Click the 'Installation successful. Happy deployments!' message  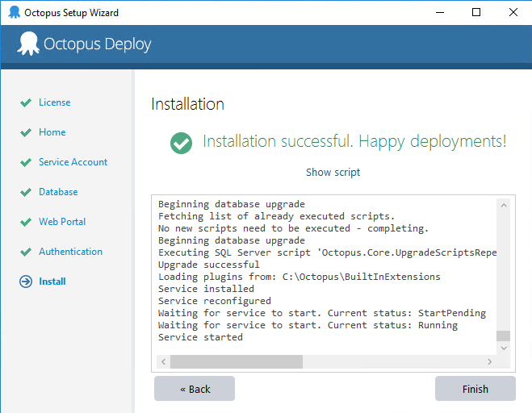(x=354, y=142)
